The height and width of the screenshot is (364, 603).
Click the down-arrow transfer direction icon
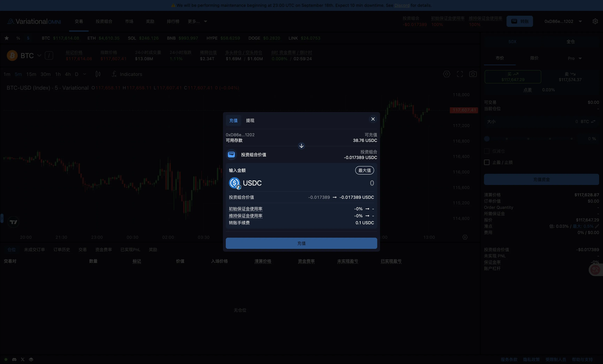tap(301, 146)
